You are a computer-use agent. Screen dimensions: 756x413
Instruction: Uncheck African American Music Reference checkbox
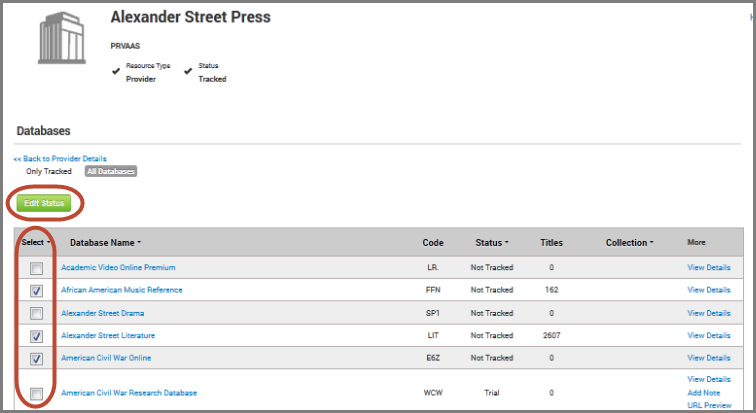tap(36, 291)
